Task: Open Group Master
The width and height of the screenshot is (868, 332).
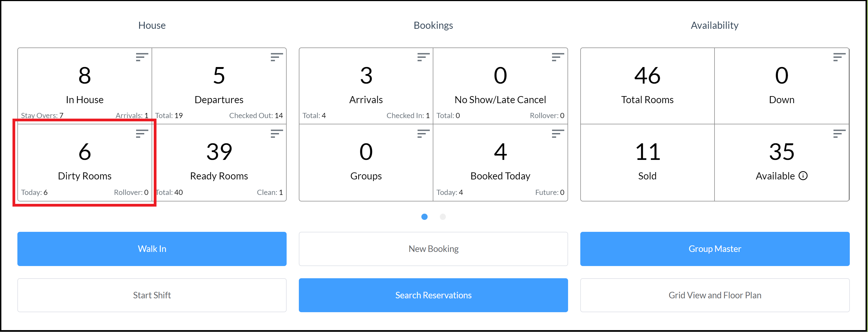Action: (x=715, y=249)
